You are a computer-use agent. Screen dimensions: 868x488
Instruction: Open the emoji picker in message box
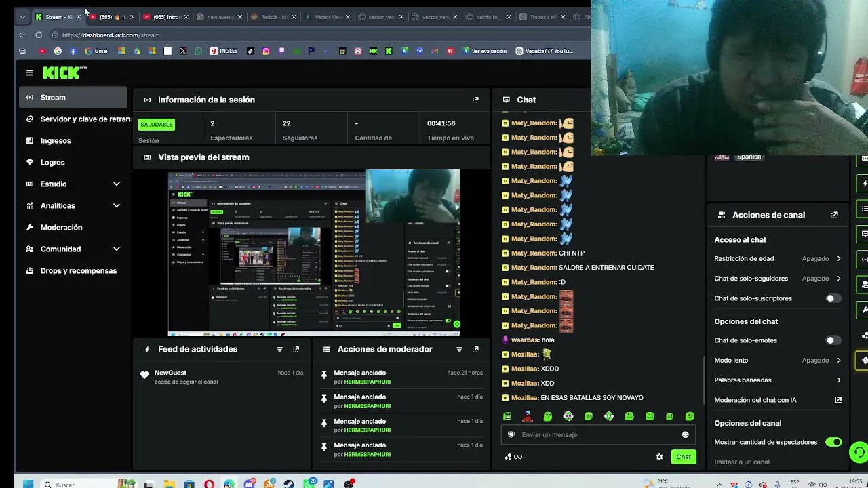685,434
